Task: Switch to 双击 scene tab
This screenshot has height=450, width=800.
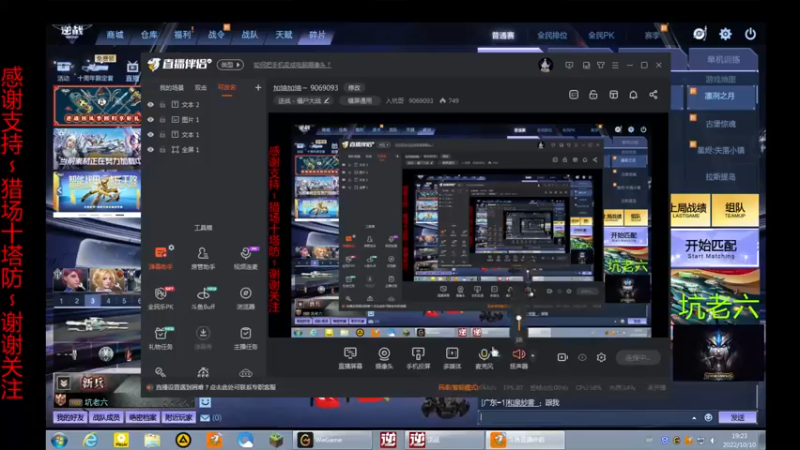Action: click(x=201, y=88)
